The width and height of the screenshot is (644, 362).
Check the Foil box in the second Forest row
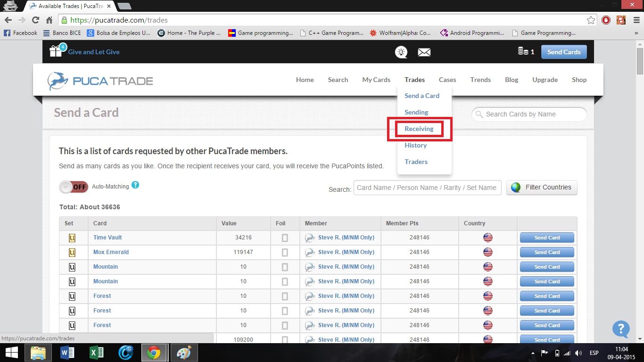click(285, 311)
